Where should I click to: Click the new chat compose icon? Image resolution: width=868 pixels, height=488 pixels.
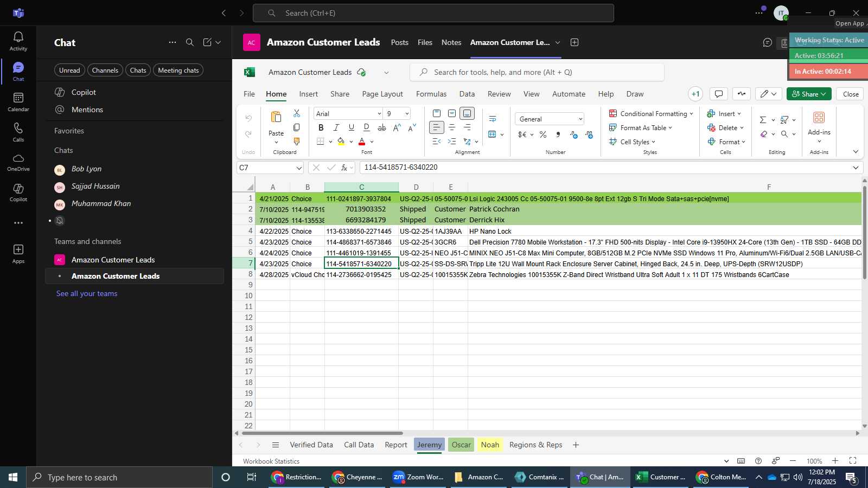[207, 42]
